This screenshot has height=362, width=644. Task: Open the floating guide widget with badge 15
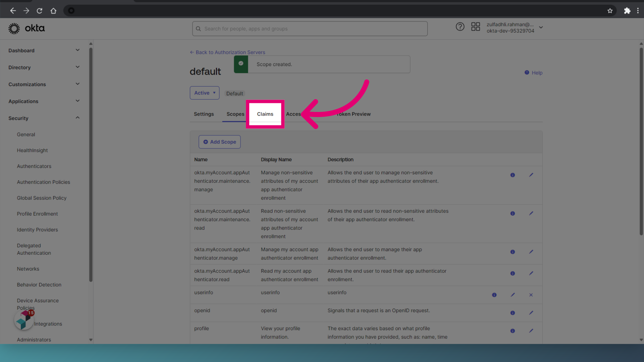pyautogui.click(x=24, y=320)
